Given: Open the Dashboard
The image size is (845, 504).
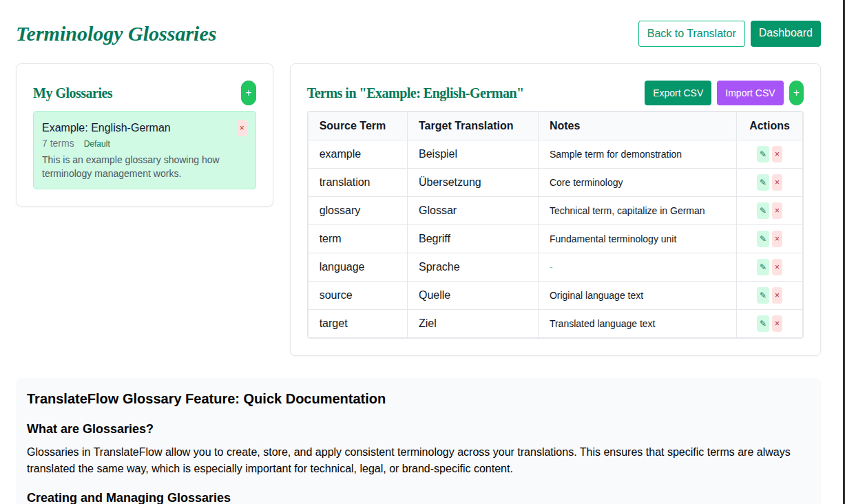Looking at the screenshot, I should [x=786, y=34].
